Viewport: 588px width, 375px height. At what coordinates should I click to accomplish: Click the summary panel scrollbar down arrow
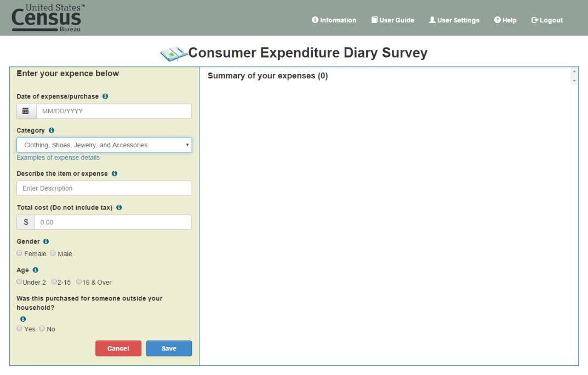(574, 81)
